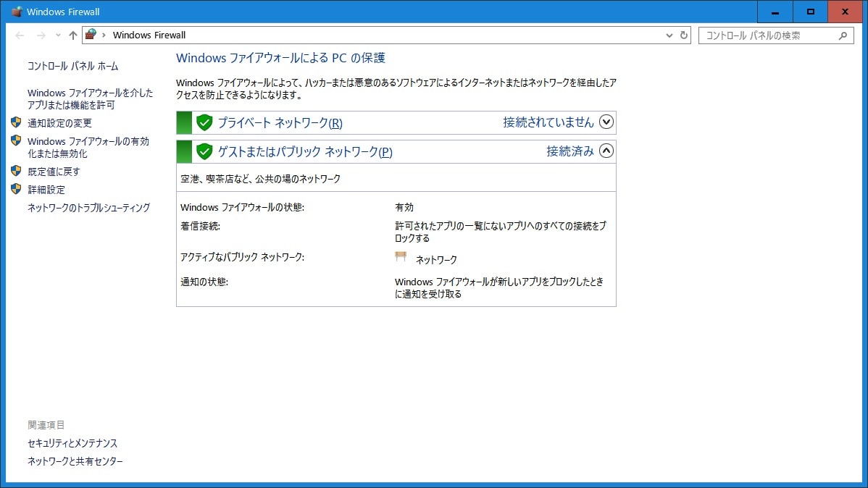Click the bench network icon next to ネットワーク
The height and width of the screenshot is (488, 868).
pos(401,256)
